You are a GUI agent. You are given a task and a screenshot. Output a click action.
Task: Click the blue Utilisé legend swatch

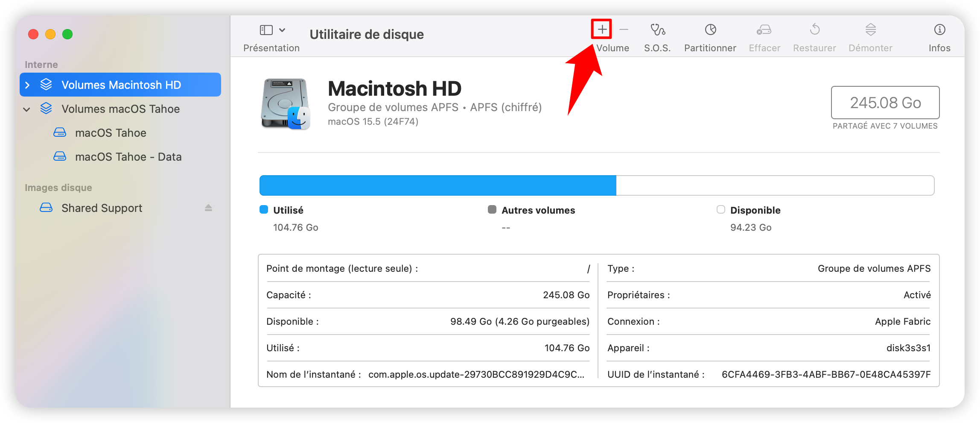[x=264, y=209]
